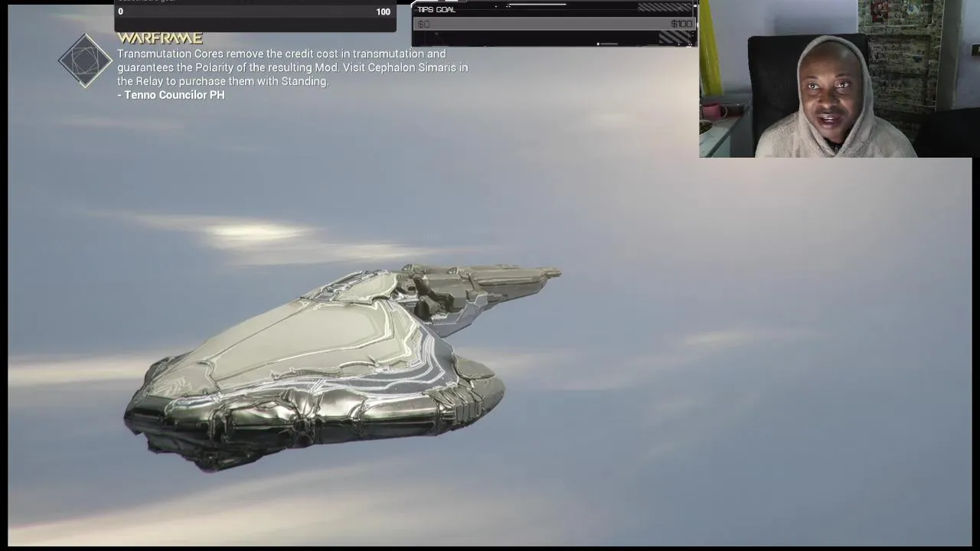
Task: Click the WARFRAME logo title
Action: click(160, 38)
